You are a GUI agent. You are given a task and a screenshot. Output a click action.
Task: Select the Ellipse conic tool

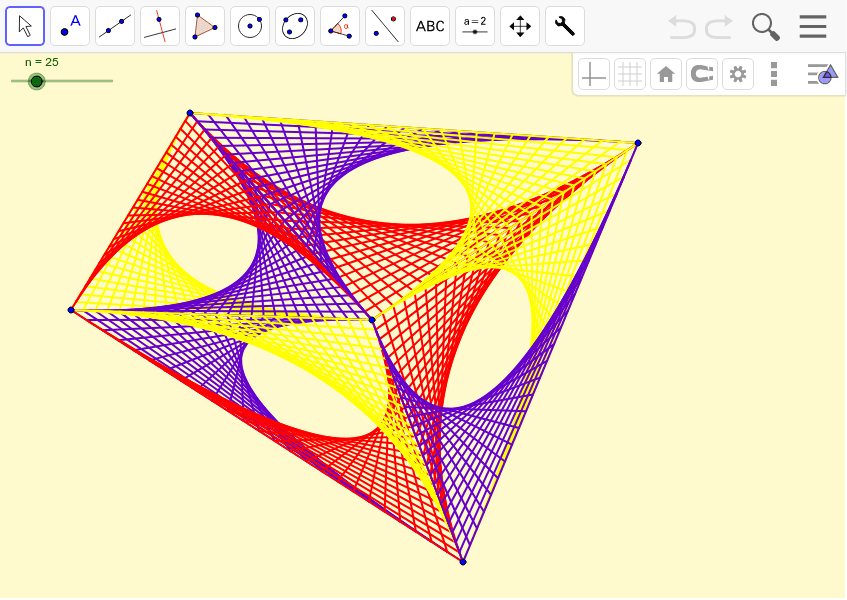point(295,26)
